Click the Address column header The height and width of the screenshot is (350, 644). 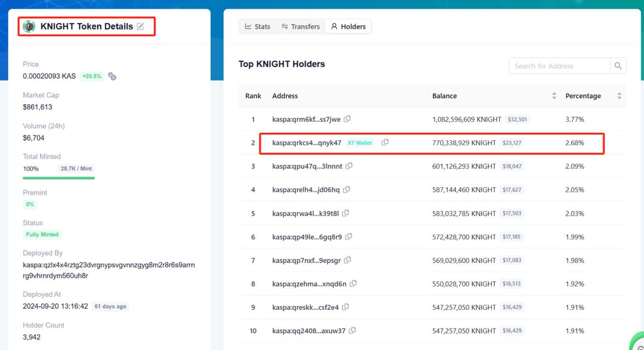click(x=285, y=96)
